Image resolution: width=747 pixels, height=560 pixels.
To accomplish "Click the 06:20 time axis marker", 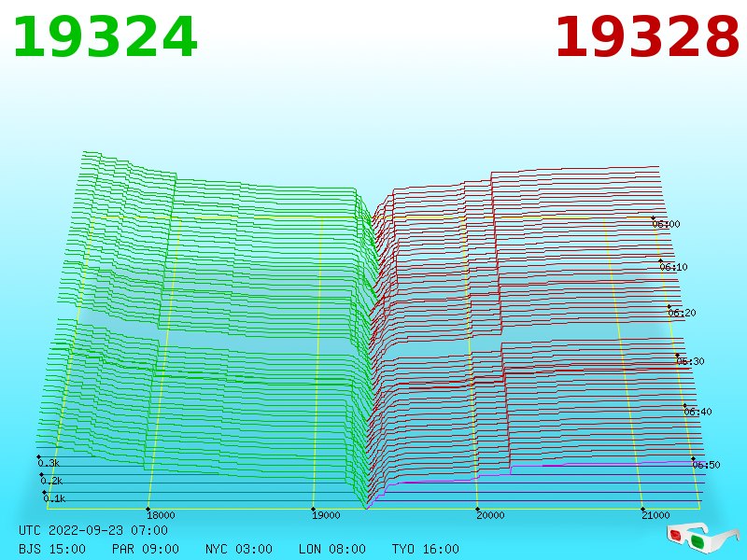I will [x=682, y=313].
